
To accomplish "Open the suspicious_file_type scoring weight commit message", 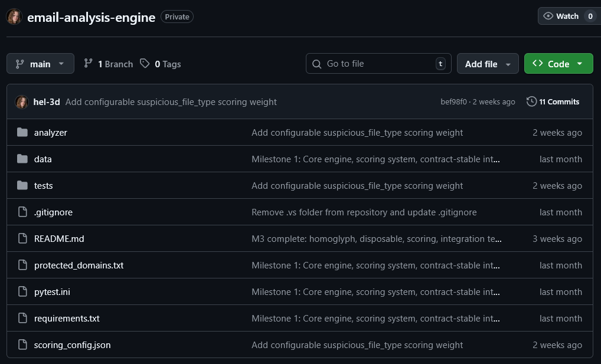I will pyautogui.click(x=171, y=101).
